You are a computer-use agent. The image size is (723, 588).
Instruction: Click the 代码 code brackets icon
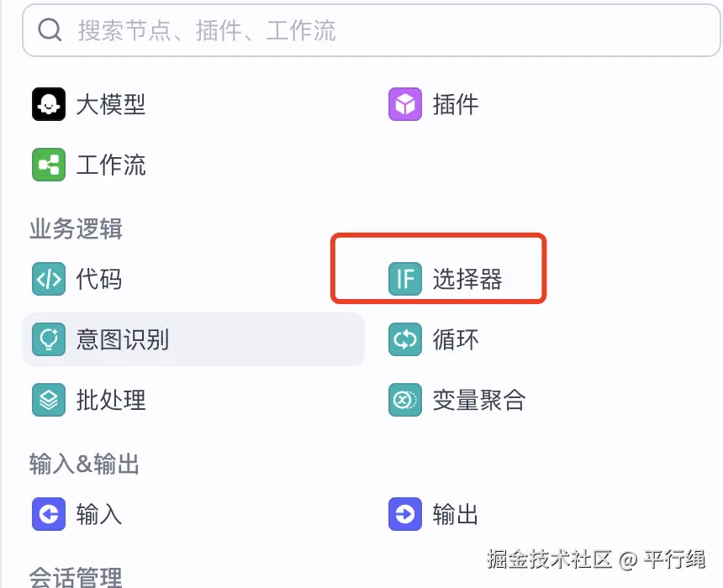(49, 279)
